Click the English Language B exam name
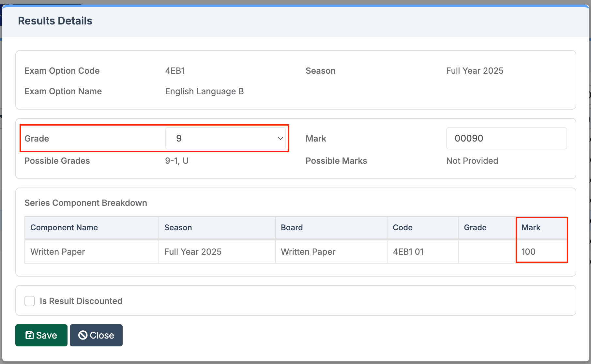 pyautogui.click(x=204, y=91)
